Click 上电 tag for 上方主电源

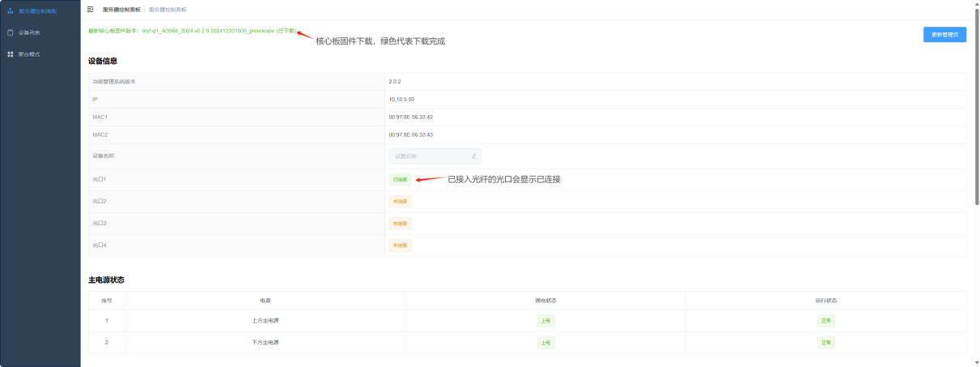click(546, 321)
